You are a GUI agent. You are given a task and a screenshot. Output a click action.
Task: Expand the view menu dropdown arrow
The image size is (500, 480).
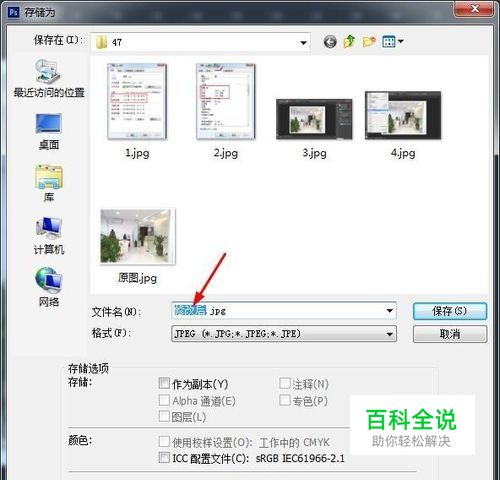click(x=401, y=42)
